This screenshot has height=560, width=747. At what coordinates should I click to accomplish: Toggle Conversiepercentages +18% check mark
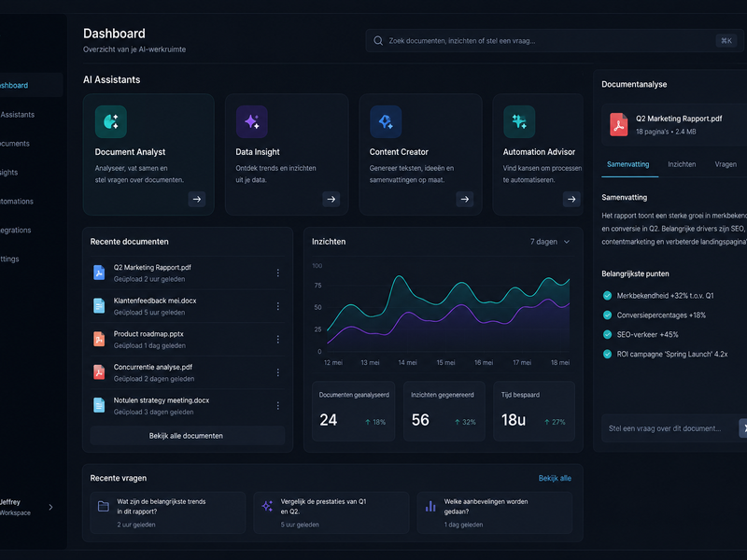[x=607, y=315]
